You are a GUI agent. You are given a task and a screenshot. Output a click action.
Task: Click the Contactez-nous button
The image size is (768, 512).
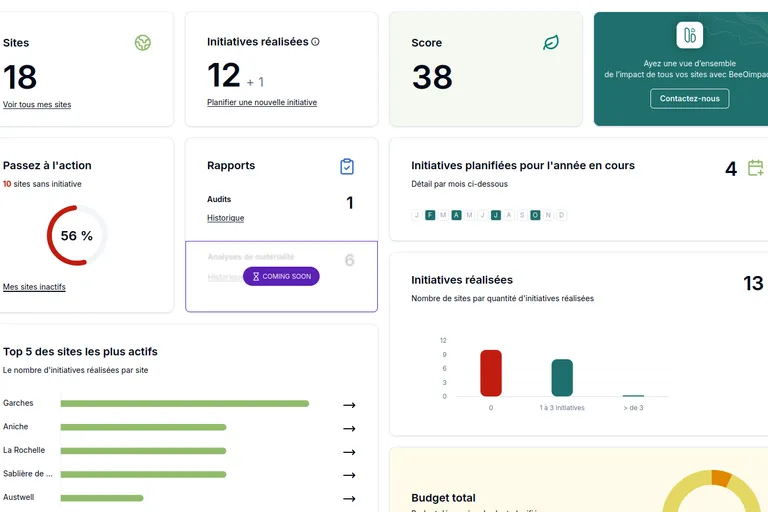690,98
